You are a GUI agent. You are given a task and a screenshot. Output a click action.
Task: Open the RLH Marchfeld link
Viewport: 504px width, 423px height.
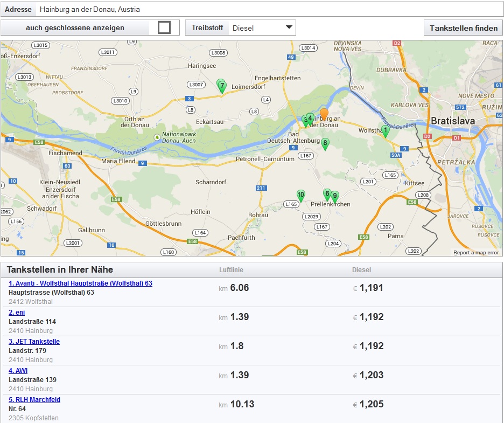point(34,400)
